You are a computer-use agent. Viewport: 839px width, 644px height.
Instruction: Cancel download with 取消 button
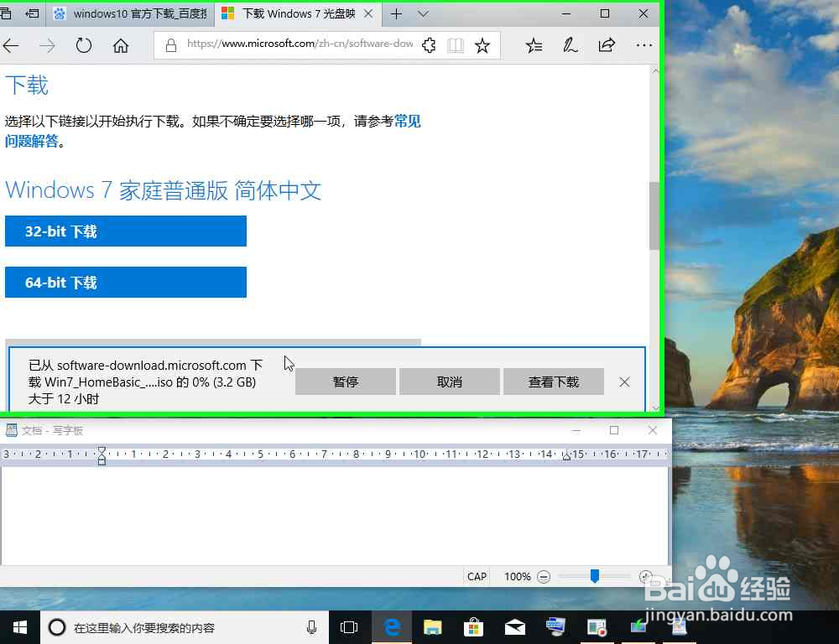tap(450, 382)
